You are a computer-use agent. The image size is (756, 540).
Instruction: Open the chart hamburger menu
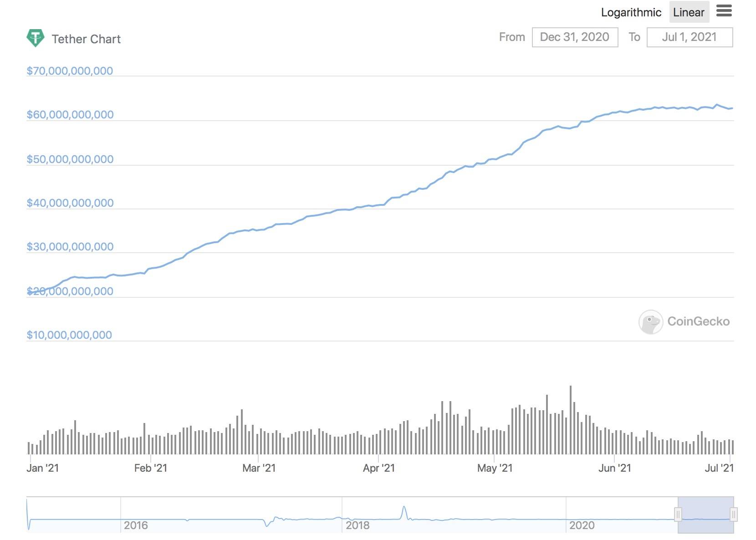click(x=724, y=11)
